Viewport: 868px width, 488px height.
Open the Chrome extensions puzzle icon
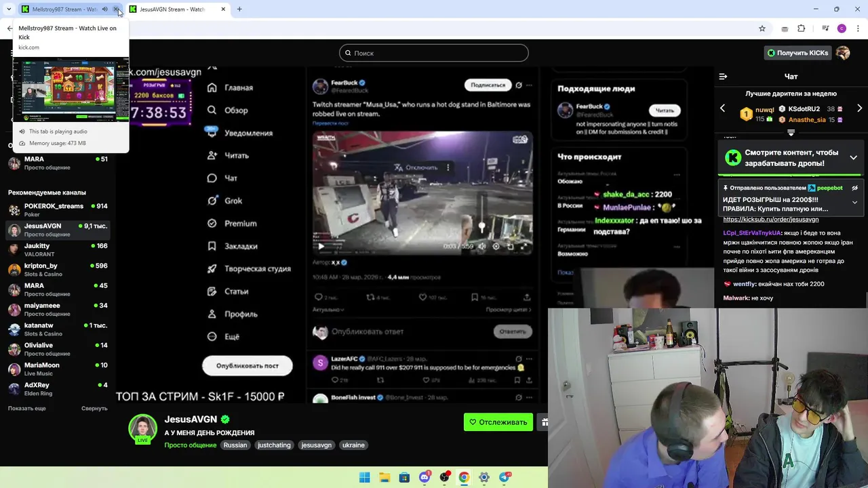(x=802, y=28)
